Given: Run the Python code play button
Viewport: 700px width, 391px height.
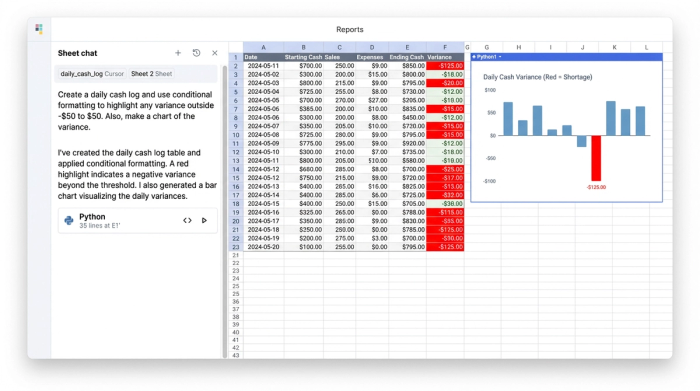Looking at the screenshot, I should pyautogui.click(x=204, y=220).
